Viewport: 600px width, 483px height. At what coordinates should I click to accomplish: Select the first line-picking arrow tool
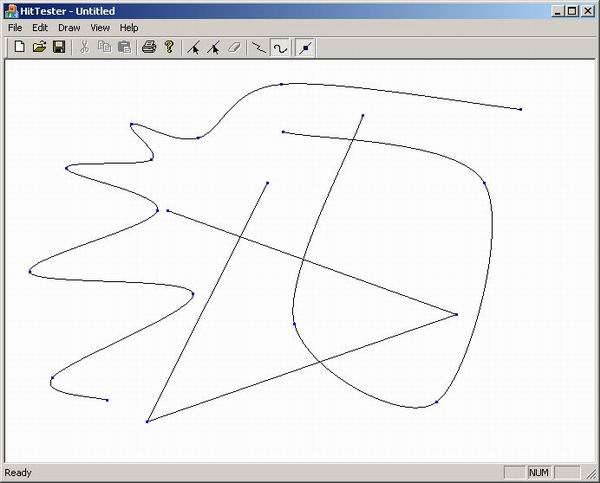193,48
